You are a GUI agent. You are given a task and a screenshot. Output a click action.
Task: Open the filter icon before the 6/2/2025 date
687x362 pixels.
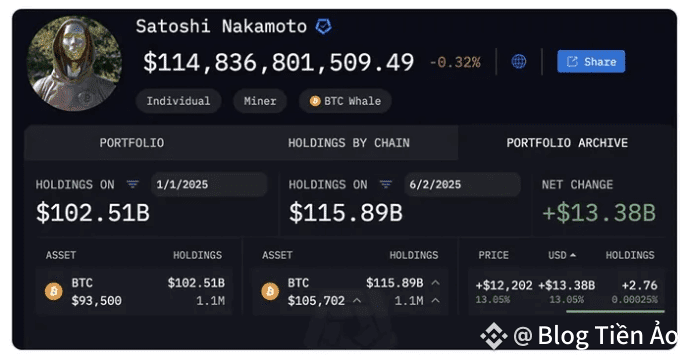click(x=386, y=184)
